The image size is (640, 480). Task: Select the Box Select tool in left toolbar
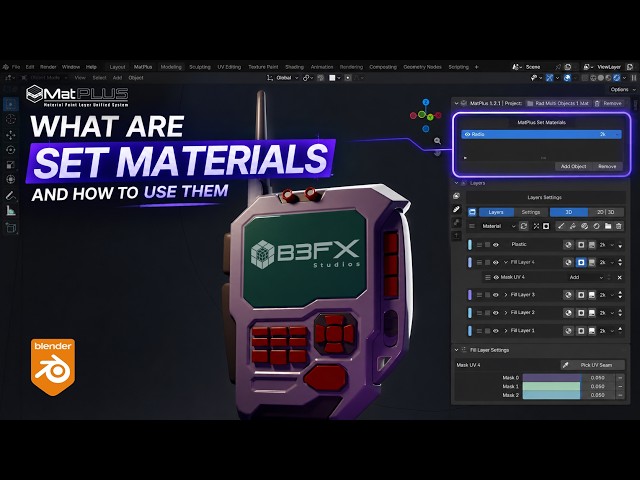(x=11, y=104)
